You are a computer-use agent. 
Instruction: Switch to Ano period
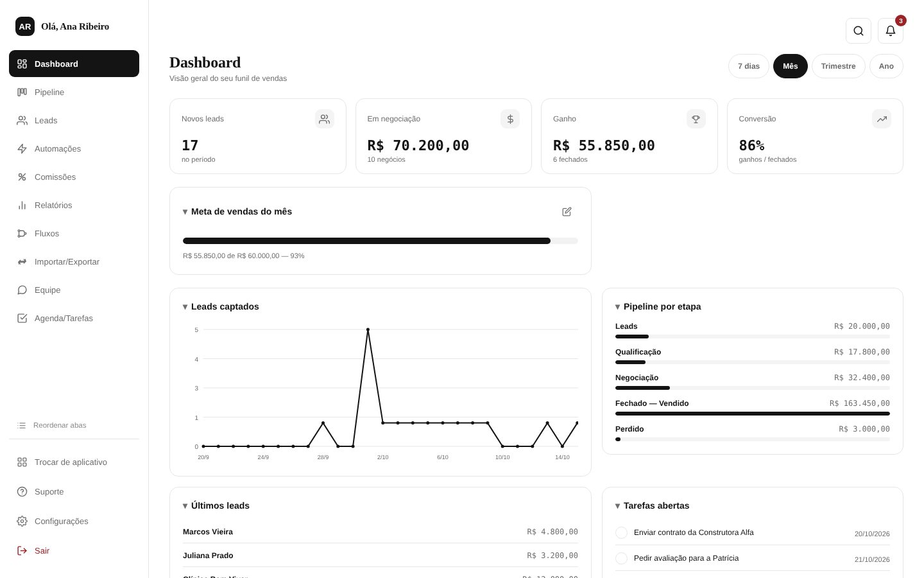(886, 66)
